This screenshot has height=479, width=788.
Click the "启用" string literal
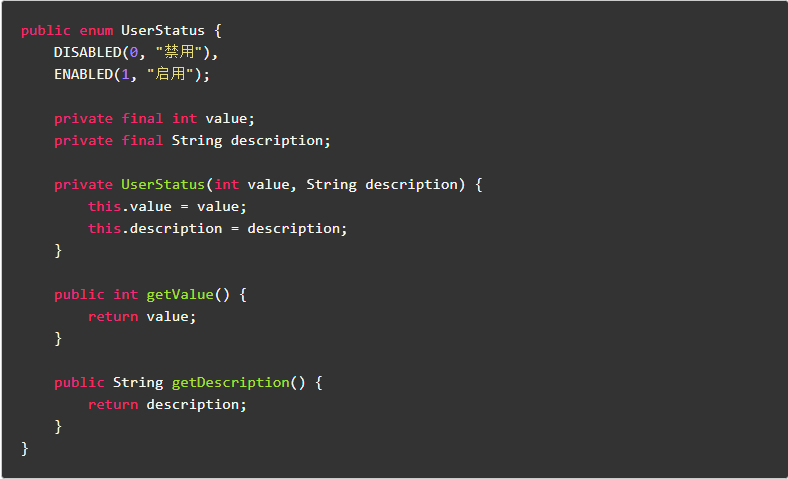pos(172,74)
